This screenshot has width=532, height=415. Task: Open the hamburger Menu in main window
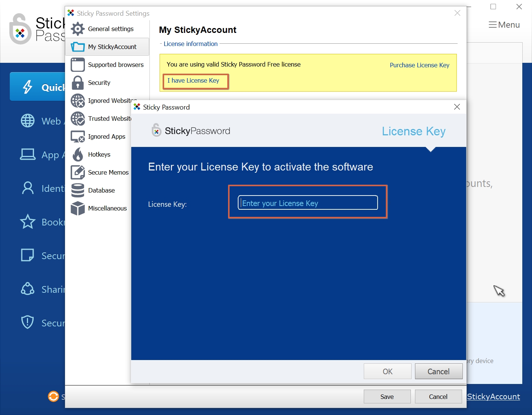click(x=504, y=25)
